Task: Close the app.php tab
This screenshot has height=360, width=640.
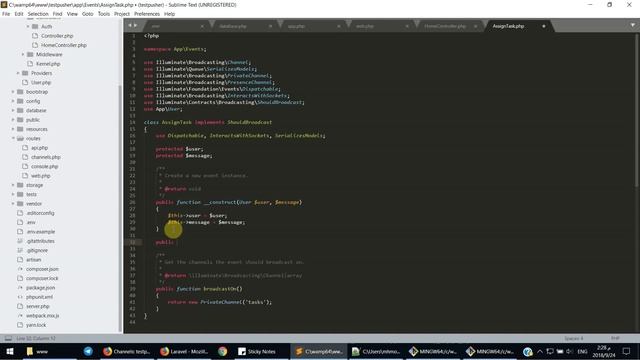Action: coord(338,26)
